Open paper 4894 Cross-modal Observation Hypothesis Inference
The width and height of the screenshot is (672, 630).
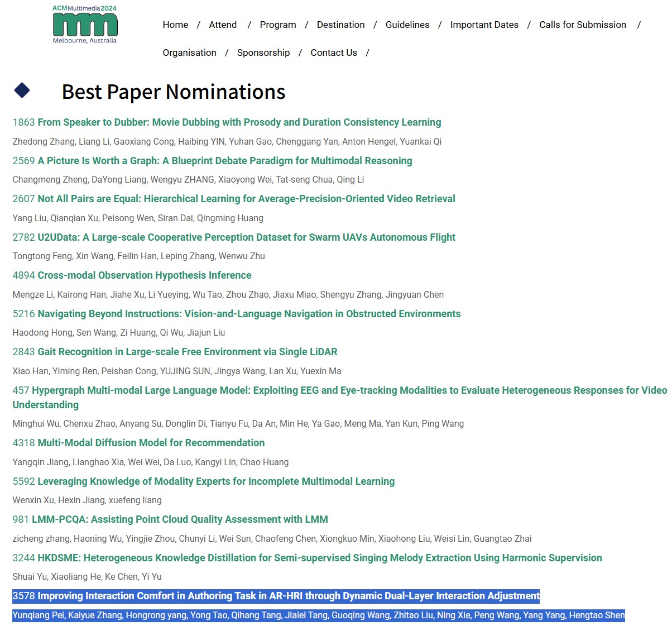point(132,275)
